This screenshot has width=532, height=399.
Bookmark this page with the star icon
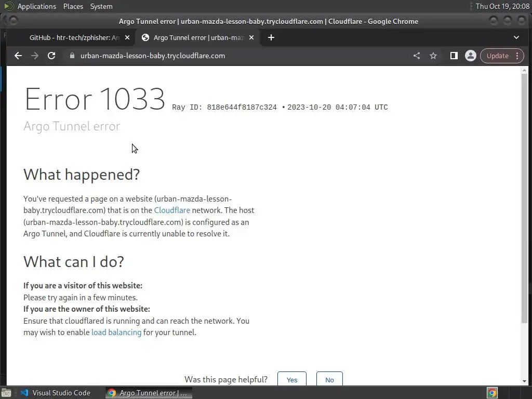(433, 56)
